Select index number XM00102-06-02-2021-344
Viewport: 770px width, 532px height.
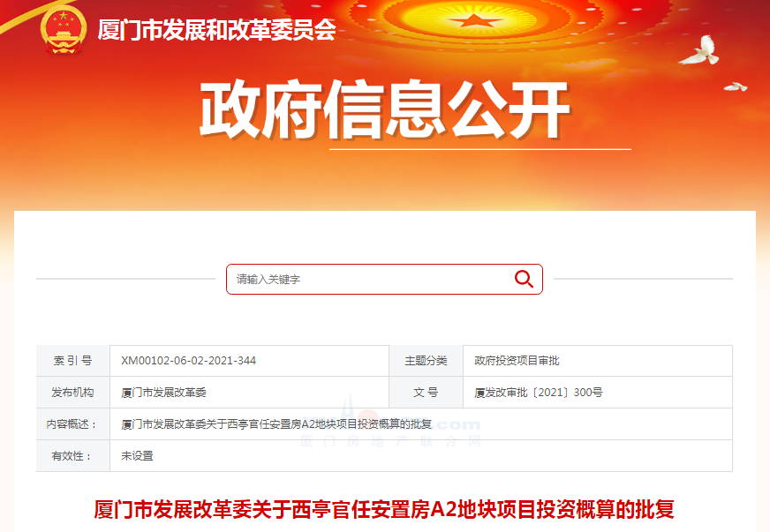189,361
